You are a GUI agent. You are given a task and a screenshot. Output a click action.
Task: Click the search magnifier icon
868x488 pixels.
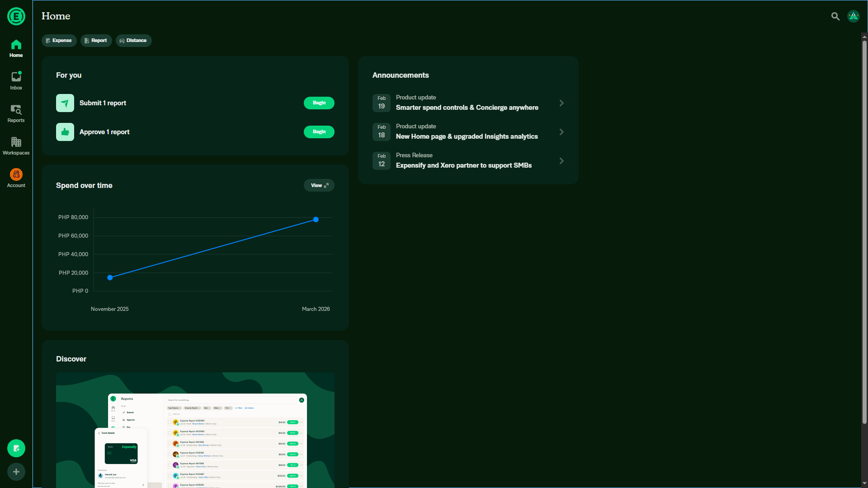click(x=835, y=16)
